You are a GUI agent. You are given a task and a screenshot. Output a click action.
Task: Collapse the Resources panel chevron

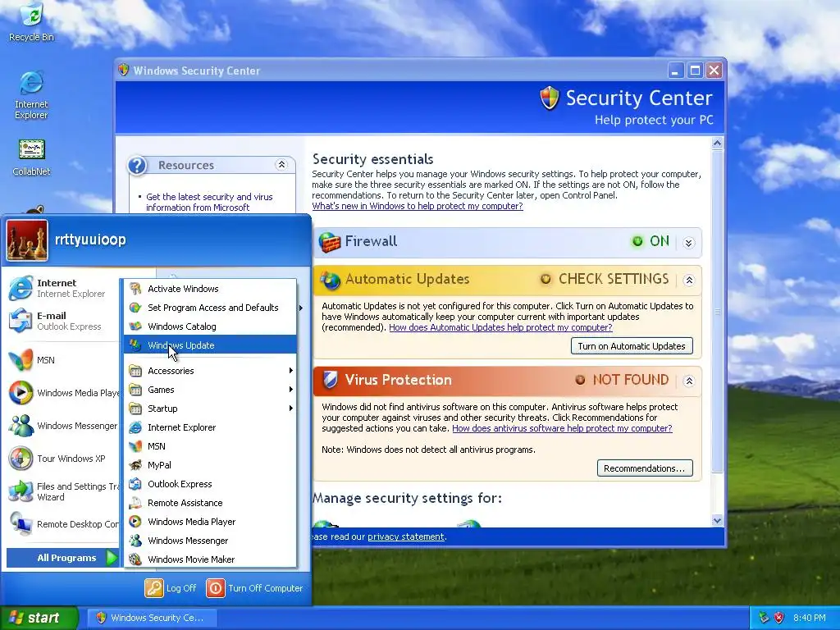[281, 165]
